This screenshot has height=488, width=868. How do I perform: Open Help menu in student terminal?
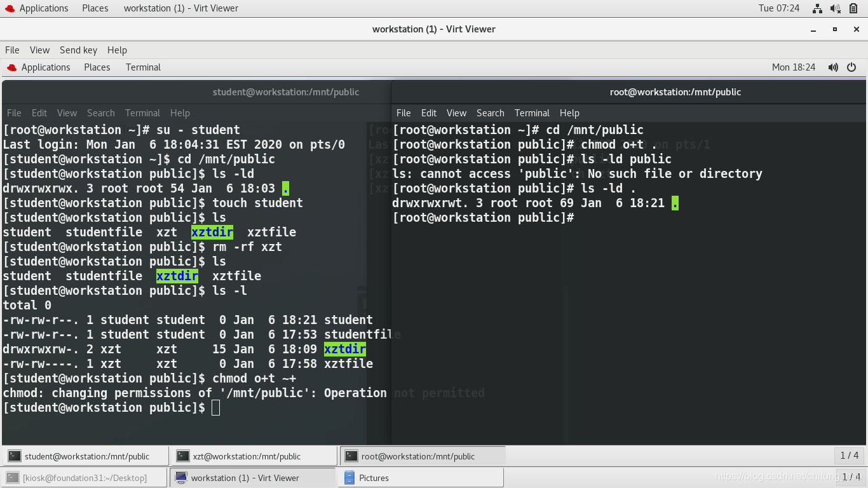coord(180,113)
